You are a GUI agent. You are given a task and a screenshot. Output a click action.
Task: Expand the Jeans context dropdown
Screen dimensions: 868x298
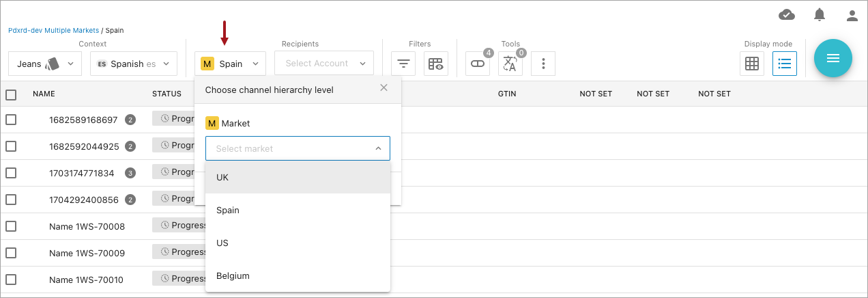pyautogui.click(x=45, y=64)
